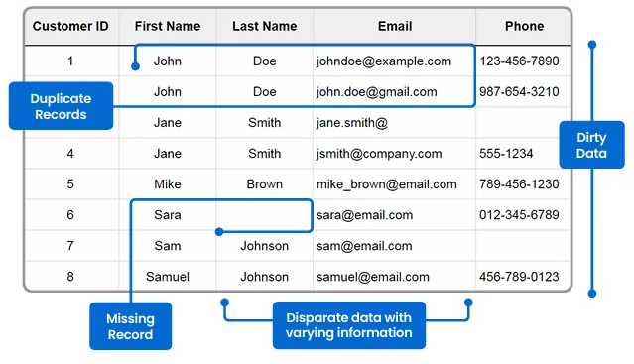Select the Customer ID column header
The image size is (634, 364).
click(x=70, y=26)
